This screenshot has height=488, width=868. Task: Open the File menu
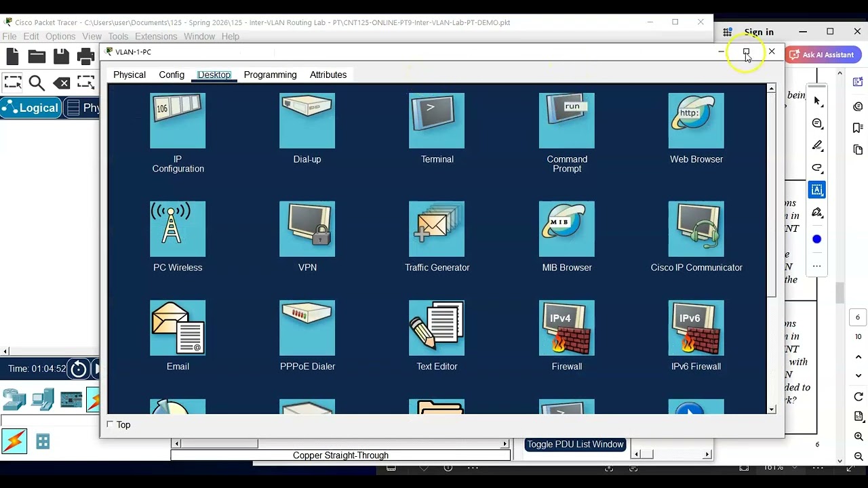click(x=9, y=37)
